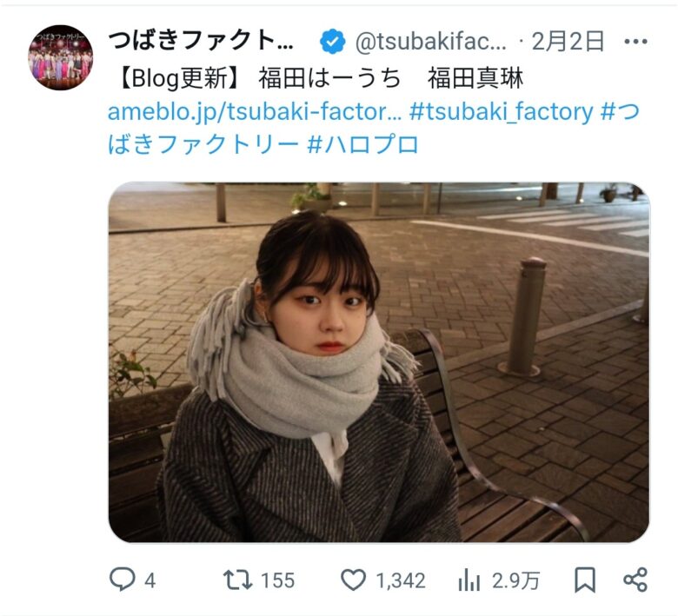Click the 1,342 likes count
The height and width of the screenshot is (616, 678).
tap(401, 580)
